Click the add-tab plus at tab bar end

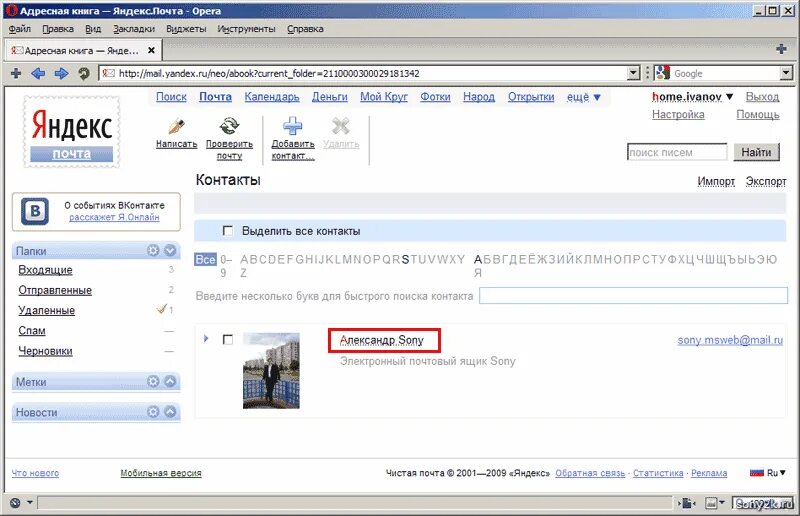pyautogui.click(x=781, y=49)
